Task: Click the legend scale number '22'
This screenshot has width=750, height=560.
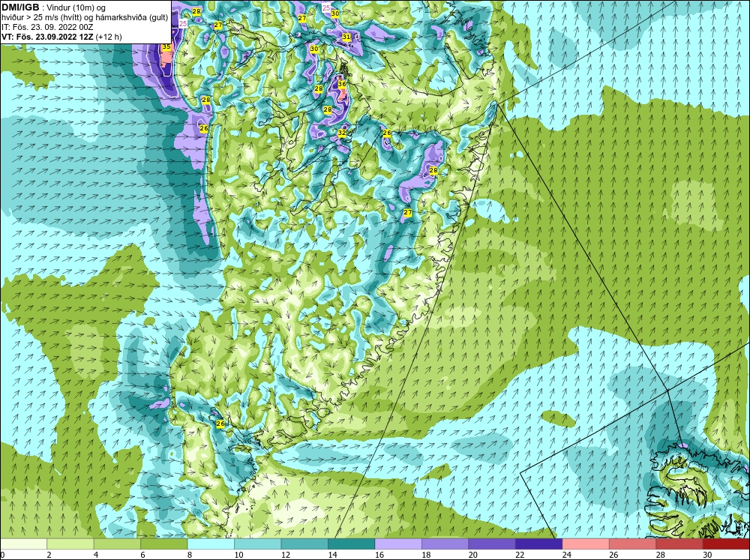Action: 520,555
